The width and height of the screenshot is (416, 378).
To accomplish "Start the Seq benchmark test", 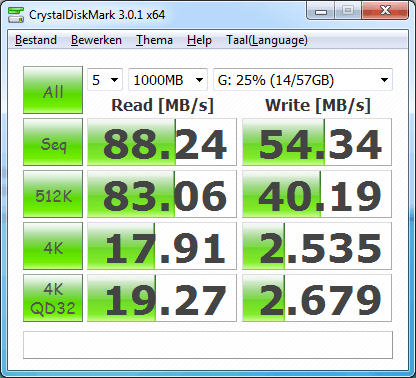I will 53,142.
